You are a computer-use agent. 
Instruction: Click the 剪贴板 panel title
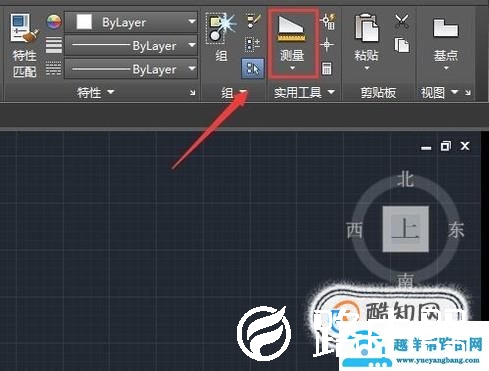[378, 92]
